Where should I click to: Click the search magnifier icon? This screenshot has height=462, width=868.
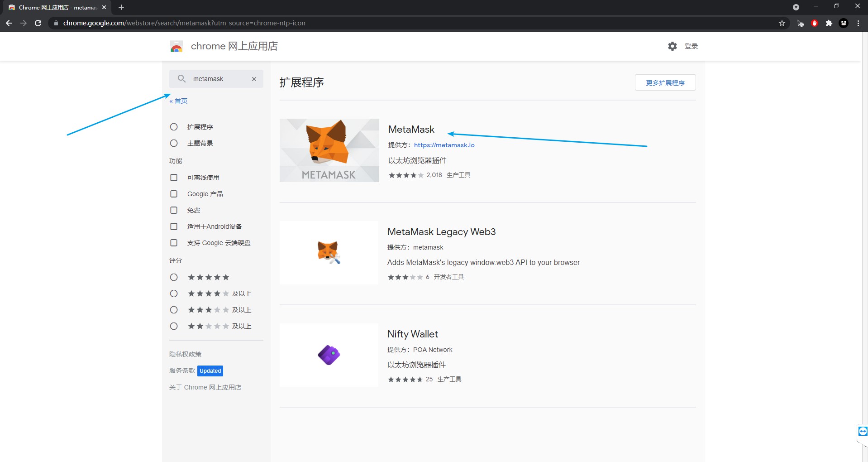(181, 79)
